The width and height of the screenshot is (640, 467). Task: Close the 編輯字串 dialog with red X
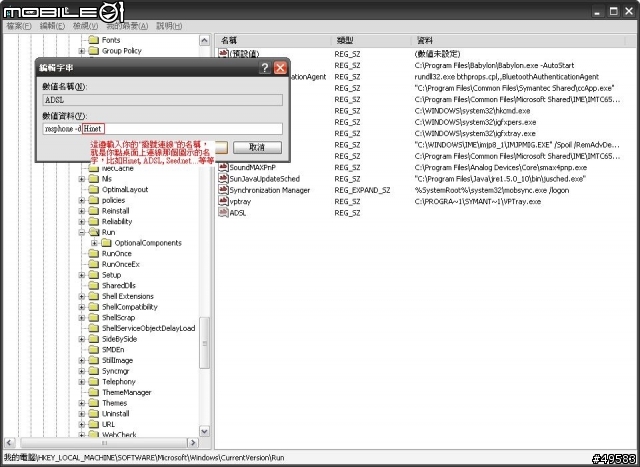click(x=280, y=68)
